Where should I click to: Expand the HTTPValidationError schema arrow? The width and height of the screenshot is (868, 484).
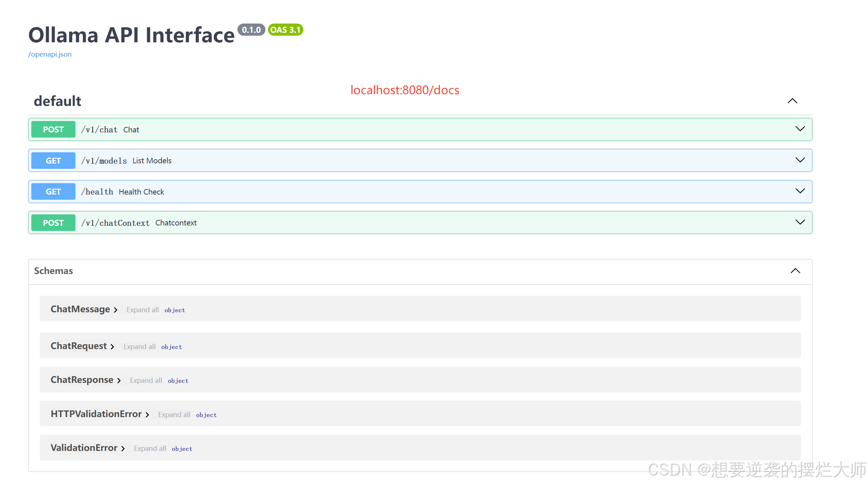[147, 415]
